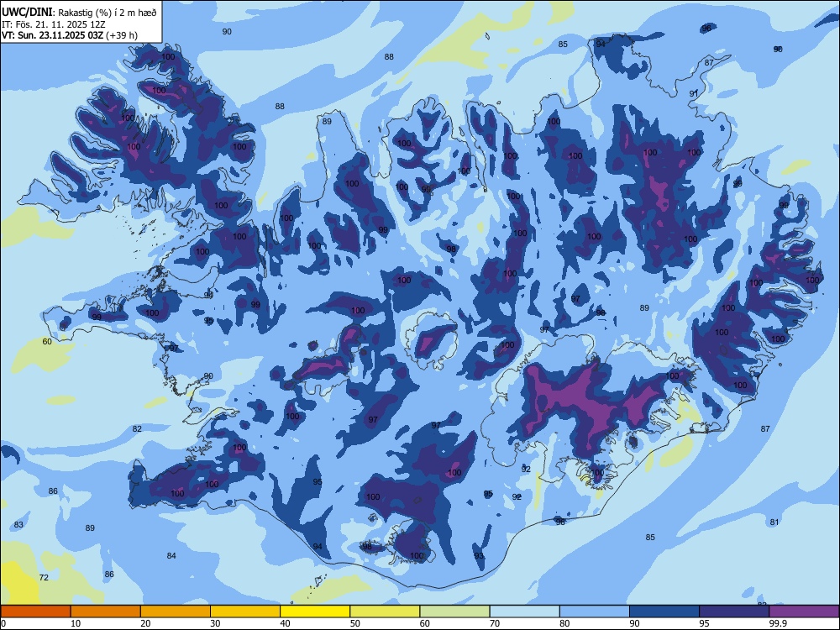The width and height of the screenshot is (840, 630).
Task: Click the '99.9' legend scale label
Action: [779, 623]
